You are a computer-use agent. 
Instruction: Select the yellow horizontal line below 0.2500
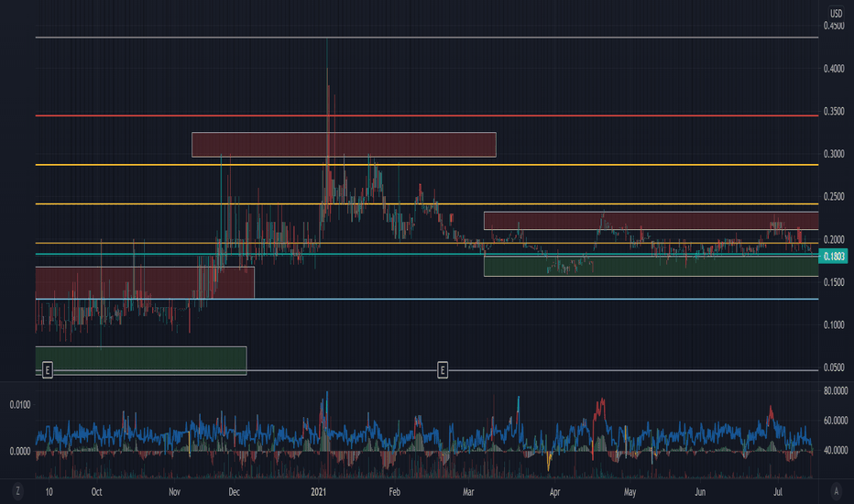(x=426, y=203)
